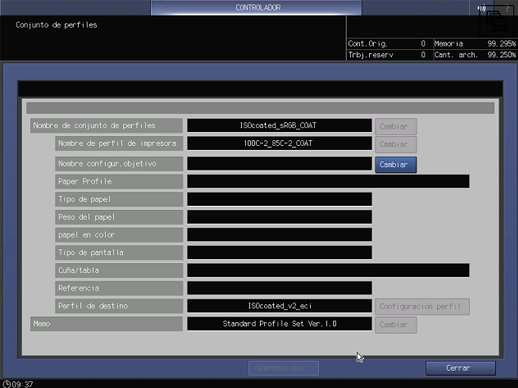This screenshot has height=388, width=518.
Task: Click the Paper Profile label
Action: click(119, 181)
